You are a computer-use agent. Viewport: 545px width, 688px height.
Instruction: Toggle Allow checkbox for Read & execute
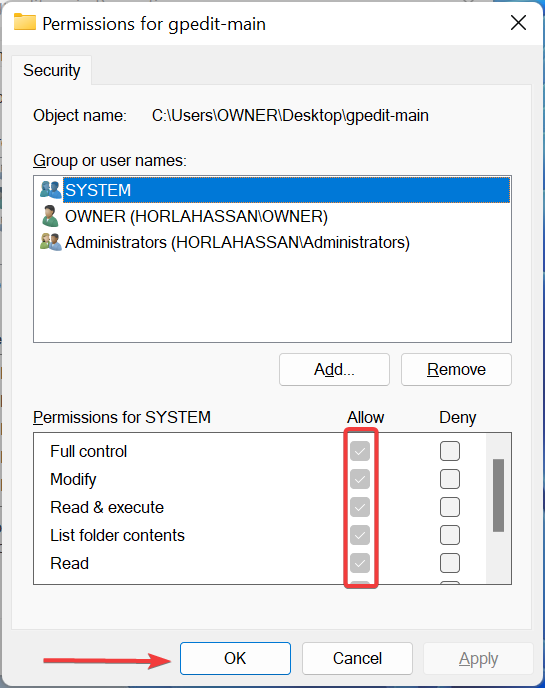[360, 507]
